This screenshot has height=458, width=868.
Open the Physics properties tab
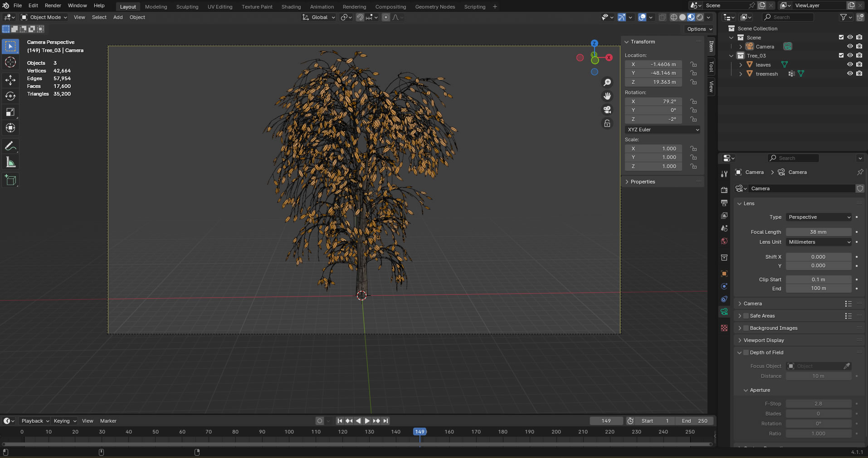point(724,286)
